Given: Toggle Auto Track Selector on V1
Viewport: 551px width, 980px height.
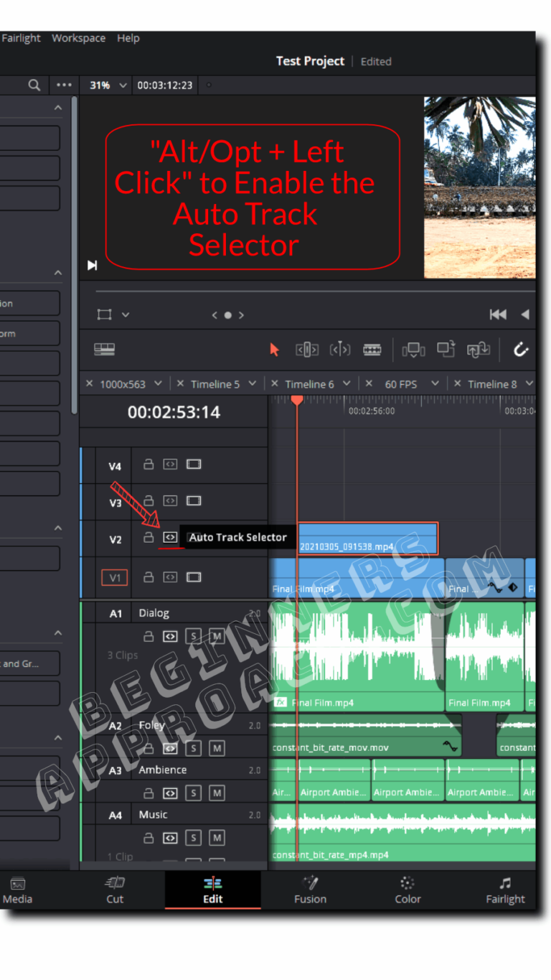Looking at the screenshot, I should coord(170,577).
